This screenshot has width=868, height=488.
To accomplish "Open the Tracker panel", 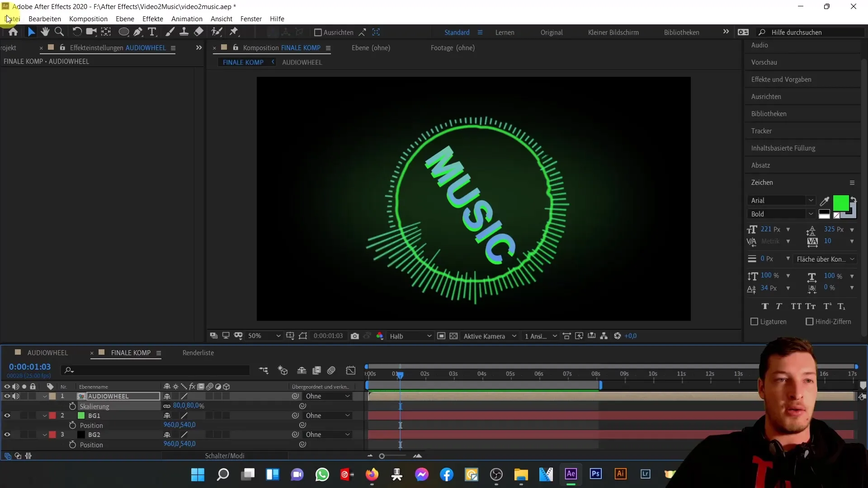I will [761, 131].
